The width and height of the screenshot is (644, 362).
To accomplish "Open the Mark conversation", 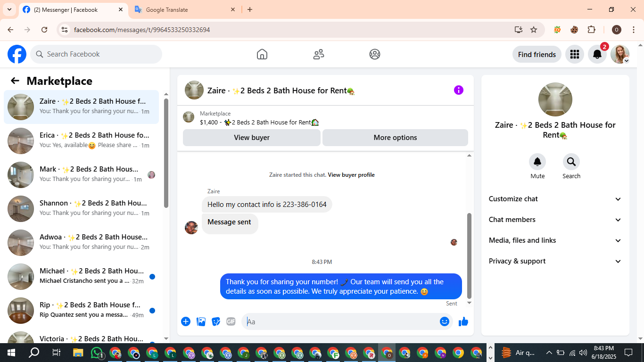I will point(81,175).
